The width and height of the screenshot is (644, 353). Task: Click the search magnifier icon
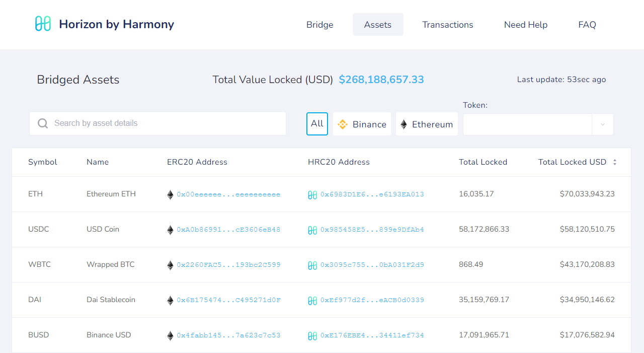pos(43,123)
